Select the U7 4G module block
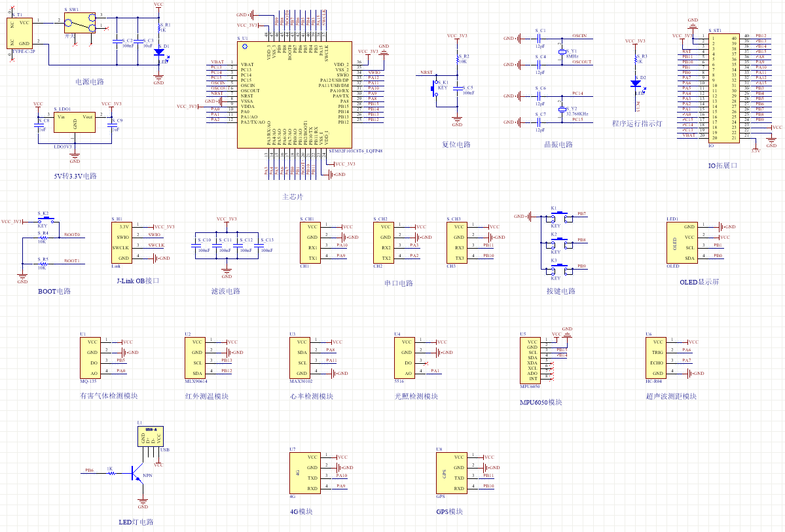This screenshot has height=532, width=785. click(x=304, y=473)
